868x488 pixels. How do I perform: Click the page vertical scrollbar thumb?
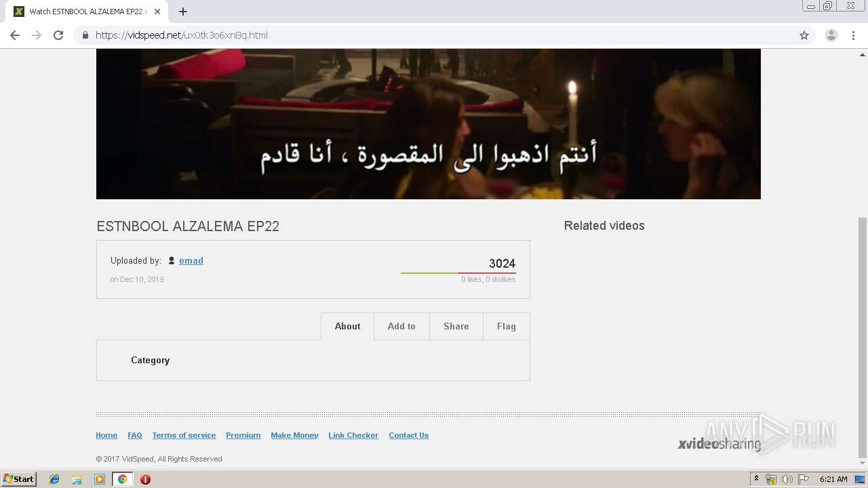[x=863, y=338]
